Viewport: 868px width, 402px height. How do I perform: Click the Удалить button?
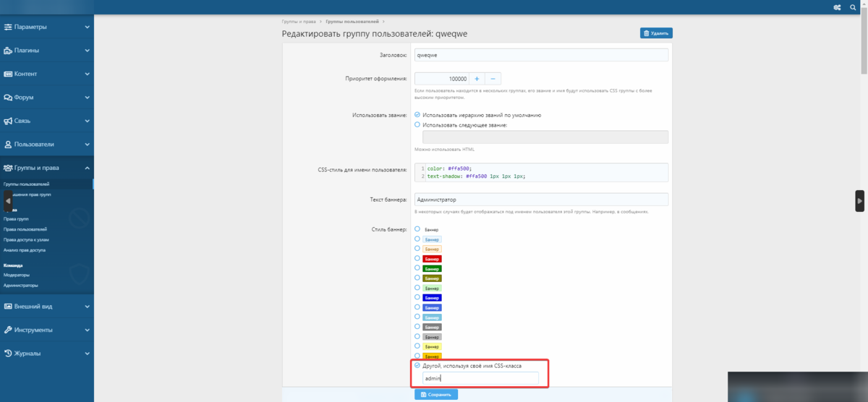[656, 33]
